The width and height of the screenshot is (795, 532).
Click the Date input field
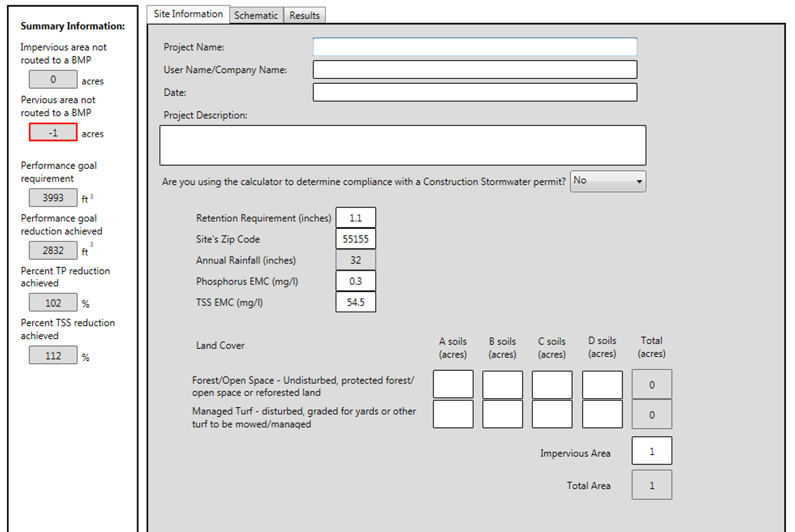click(475, 92)
